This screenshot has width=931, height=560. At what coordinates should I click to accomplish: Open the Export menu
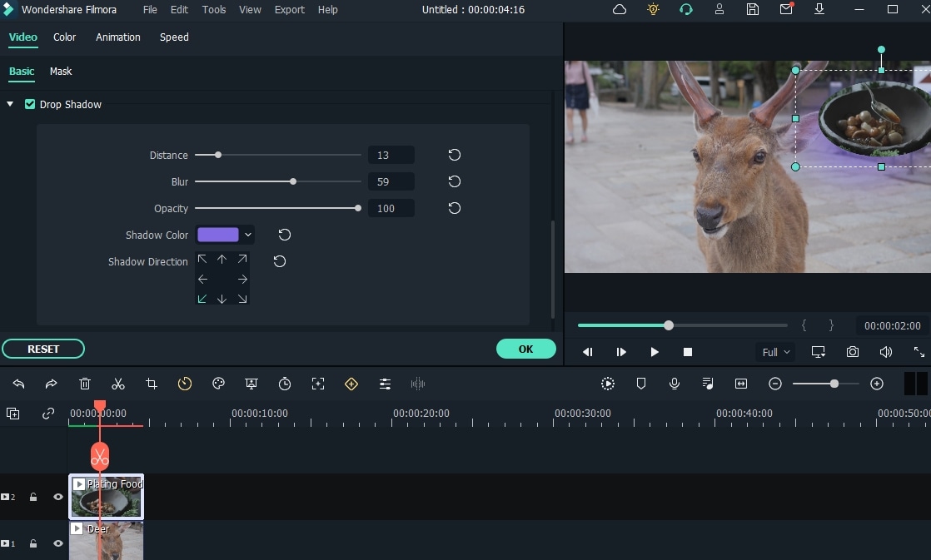pos(289,10)
